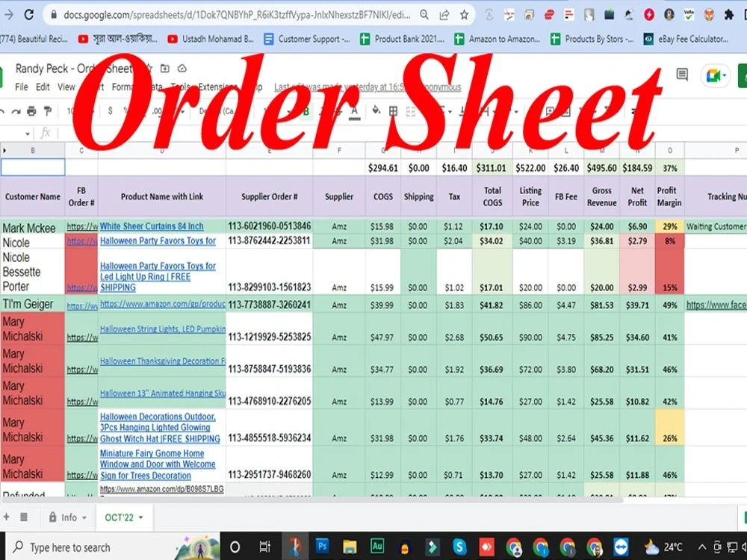Image resolution: width=747 pixels, height=560 pixels.
Task: Open Product Bank 2021 bookmark
Action: click(x=402, y=39)
